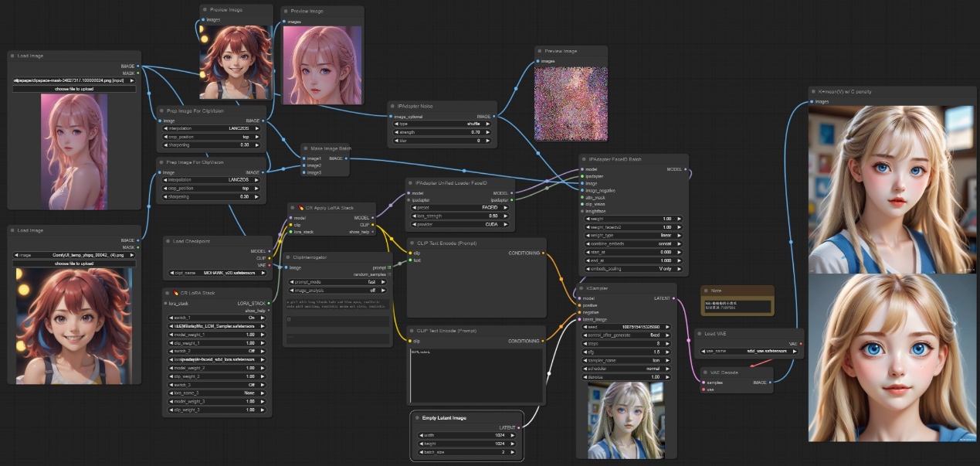Viewport: 980px width, 466px height.
Task: Open weight_type dropdown in IPAdapter FaceID Batch
Action: click(x=632, y=236)
